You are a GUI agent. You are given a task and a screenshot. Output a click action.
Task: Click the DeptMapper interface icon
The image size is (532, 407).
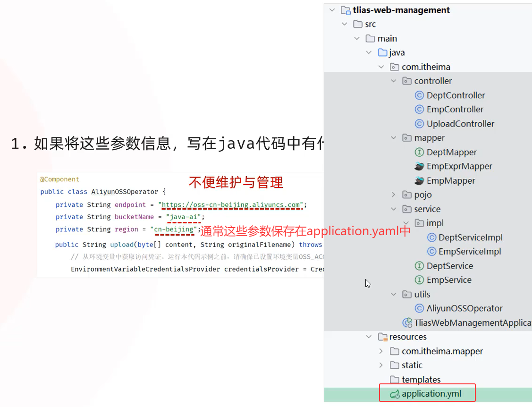tap(419, 152)
